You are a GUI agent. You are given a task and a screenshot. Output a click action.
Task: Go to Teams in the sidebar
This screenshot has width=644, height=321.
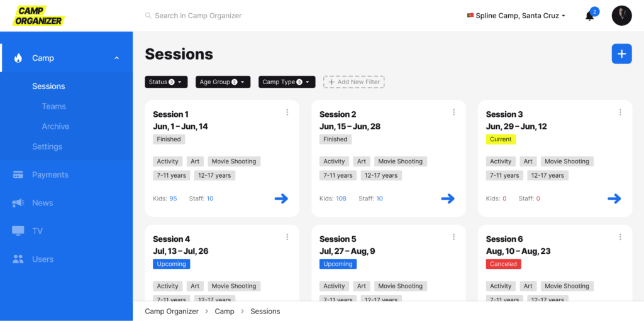(x=54, y=106)
